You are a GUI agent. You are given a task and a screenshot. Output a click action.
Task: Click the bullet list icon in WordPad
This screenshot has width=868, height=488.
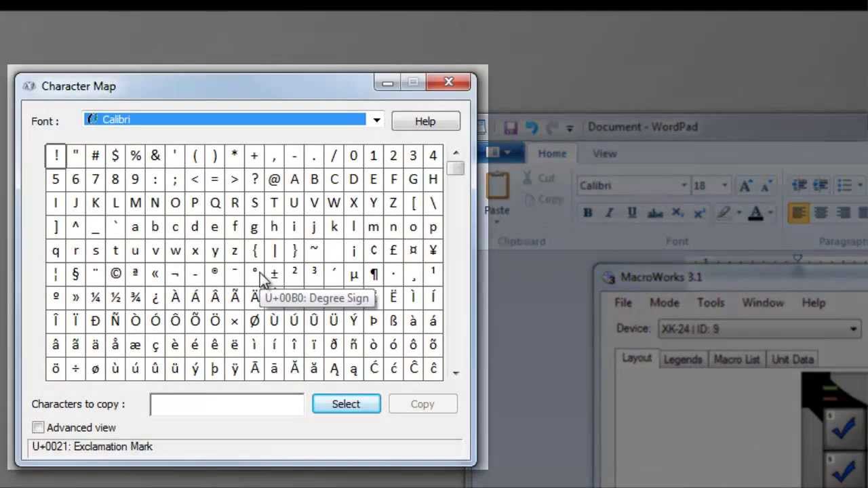[x=844, y=185]
